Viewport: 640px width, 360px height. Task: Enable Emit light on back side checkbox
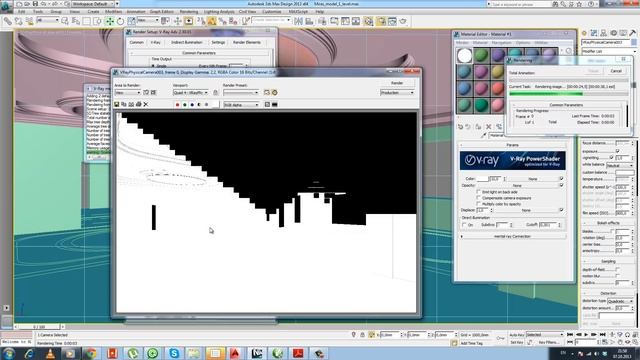point(478,192)
